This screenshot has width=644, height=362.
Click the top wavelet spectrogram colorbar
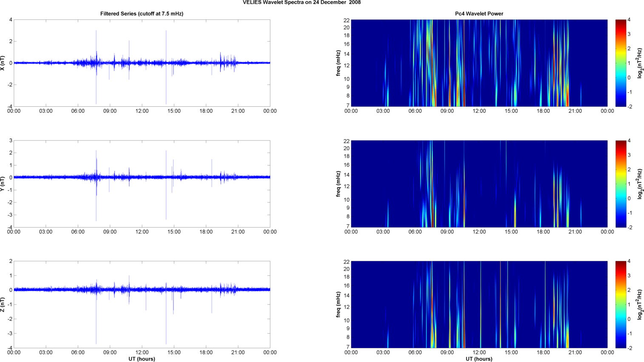click(620, 63)
